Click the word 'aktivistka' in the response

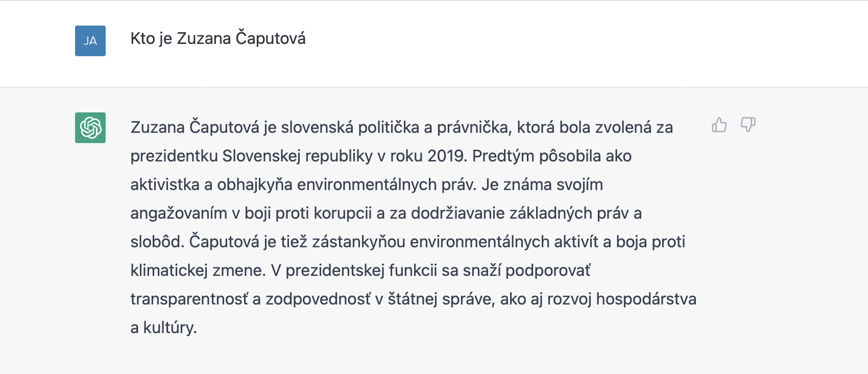click(x=165, y=184)
